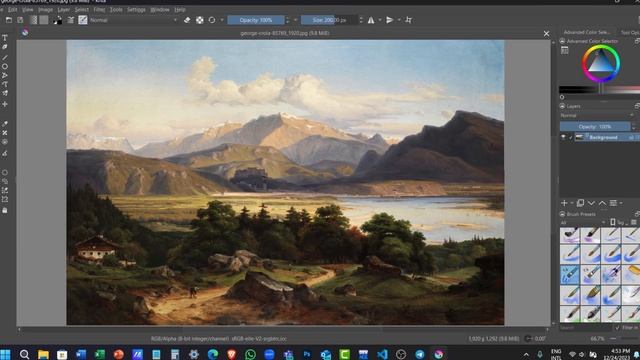Viewport: 640px width, 360px height.
Task: Close the george-crola document tab
Action: 547,33
